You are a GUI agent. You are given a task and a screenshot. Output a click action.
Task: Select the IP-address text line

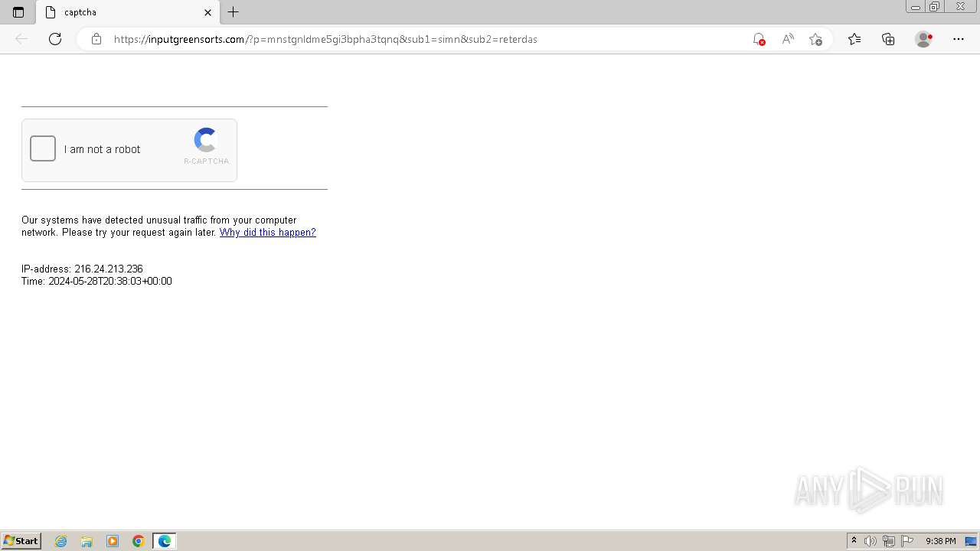[x=82, y=269]
